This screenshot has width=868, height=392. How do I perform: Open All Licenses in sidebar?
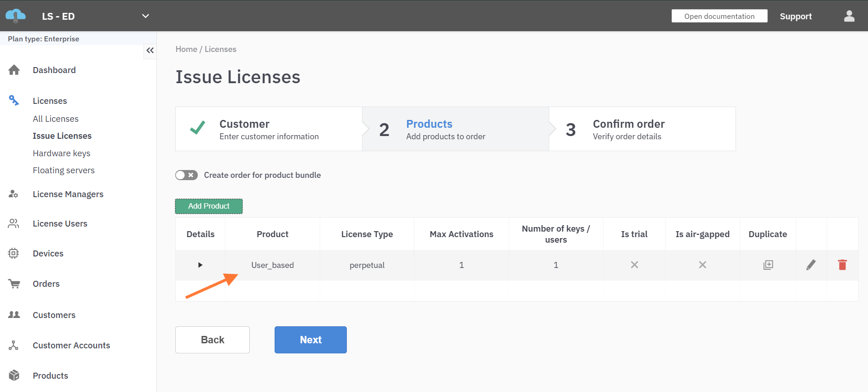coord(56,119)
